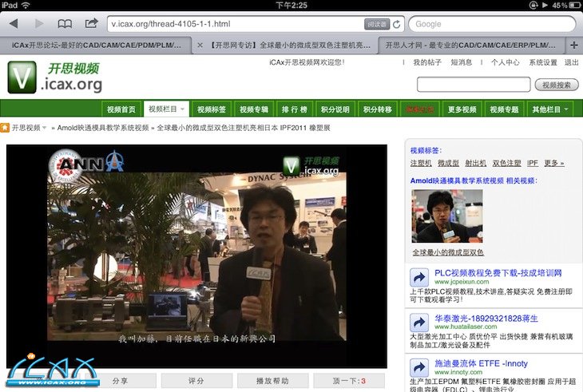Click the 播放帮助 button
Viewport: 583px width, 392px height.
click(272, 381)
